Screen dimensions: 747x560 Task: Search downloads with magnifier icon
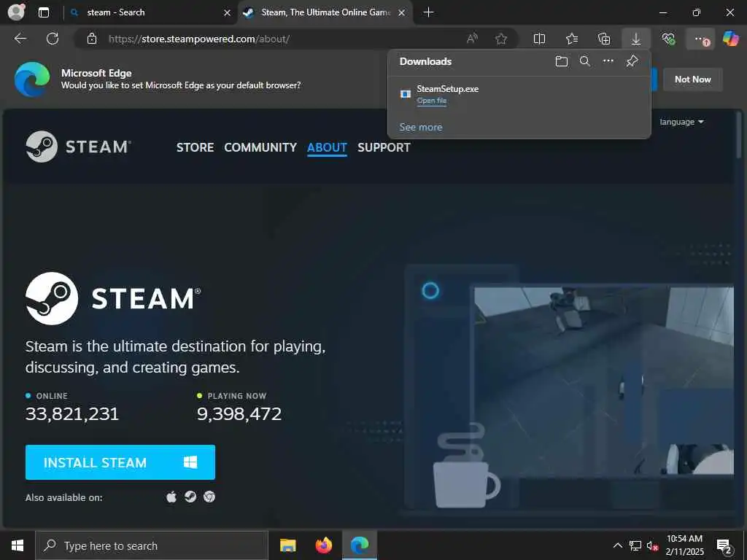tap(585, 61)
